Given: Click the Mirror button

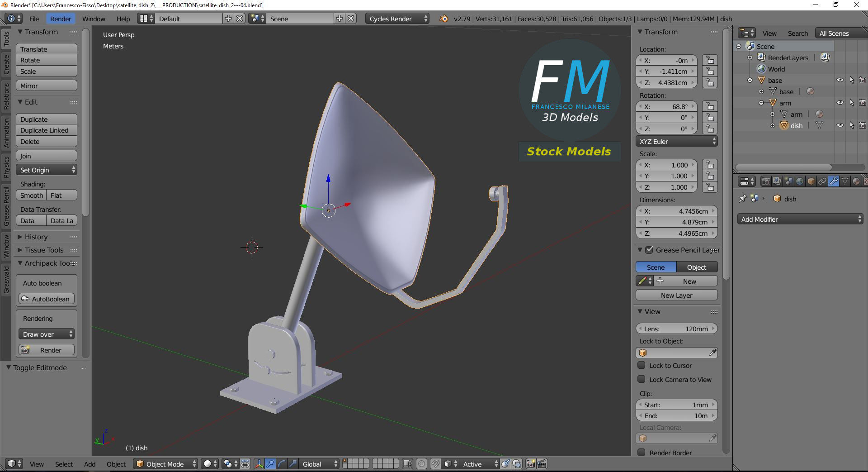Looking at the screenshot, I should (x=47, y=86).
